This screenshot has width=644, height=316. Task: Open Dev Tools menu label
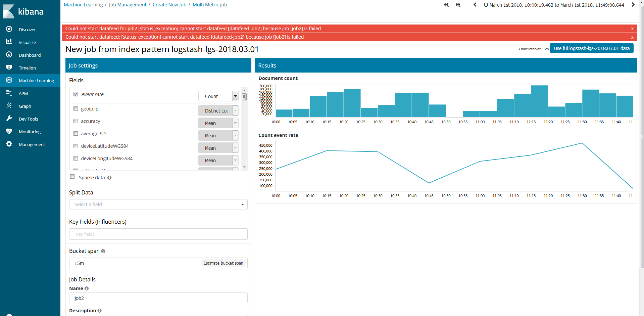point(29,119)
